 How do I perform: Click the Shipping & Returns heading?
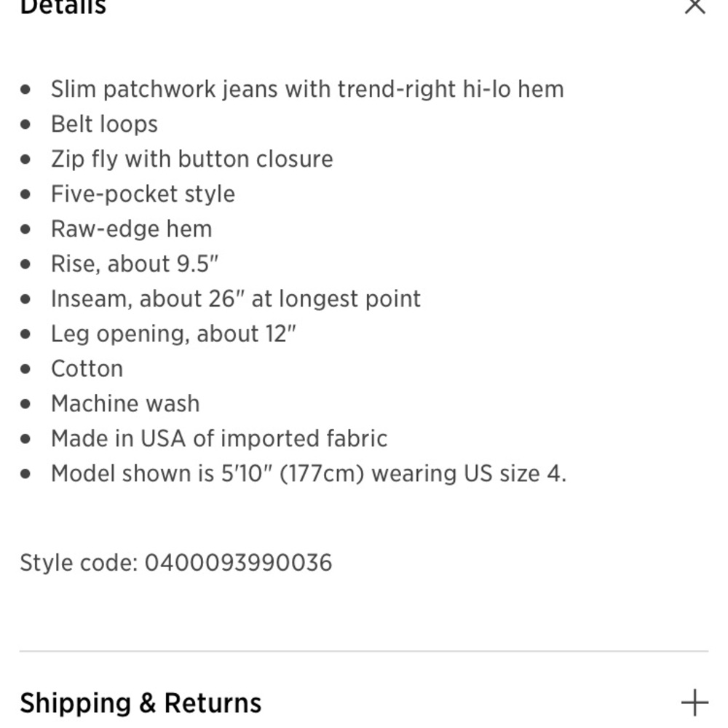[x=141, y=703]
